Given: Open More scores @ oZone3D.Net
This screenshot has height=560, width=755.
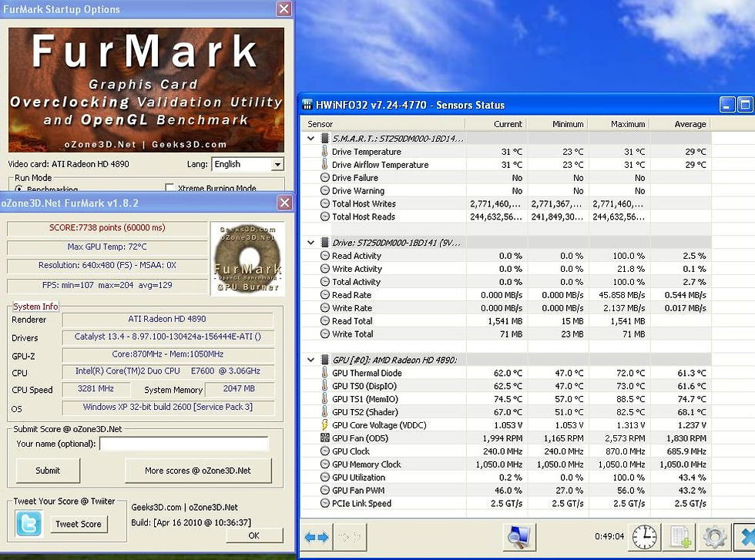Looking at the screenshot, I should click(x=198, y=471).
